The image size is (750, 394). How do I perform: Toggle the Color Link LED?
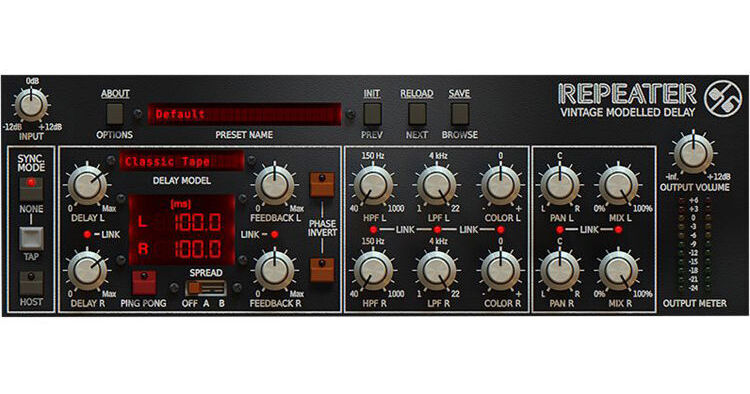pyautogui.click(x=500, y=230)
